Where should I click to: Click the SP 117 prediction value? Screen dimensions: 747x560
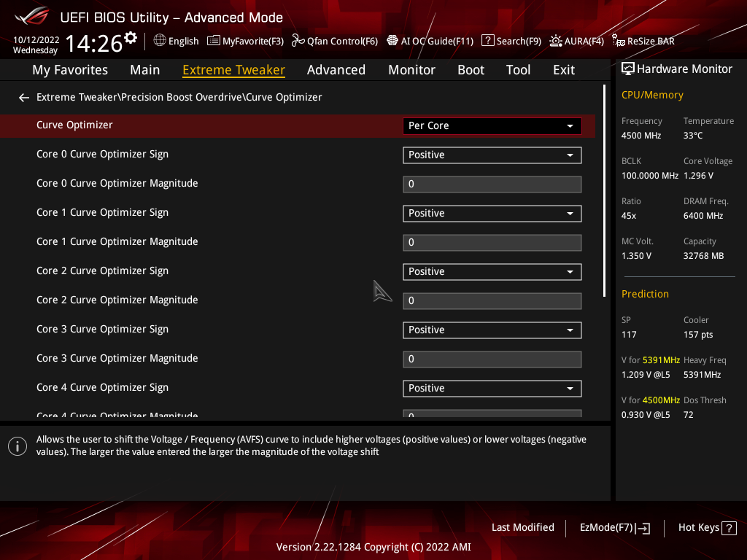coord(629,335)
